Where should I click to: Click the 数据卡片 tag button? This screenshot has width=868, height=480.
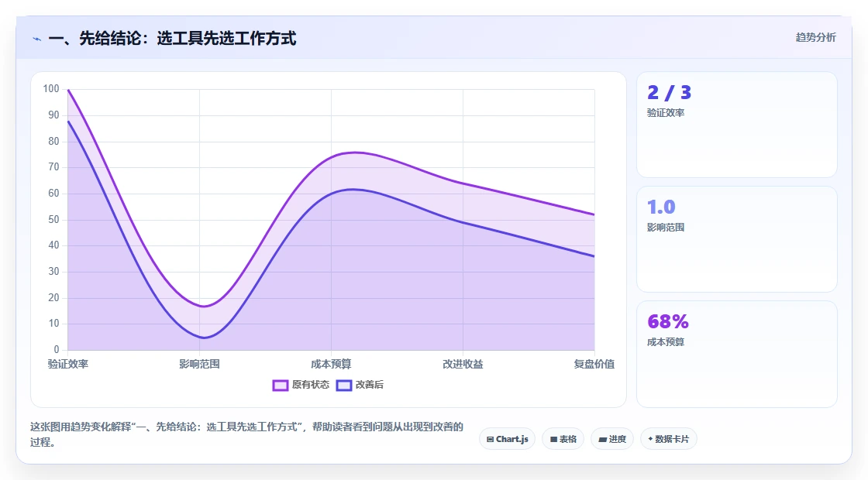[668, 439]
